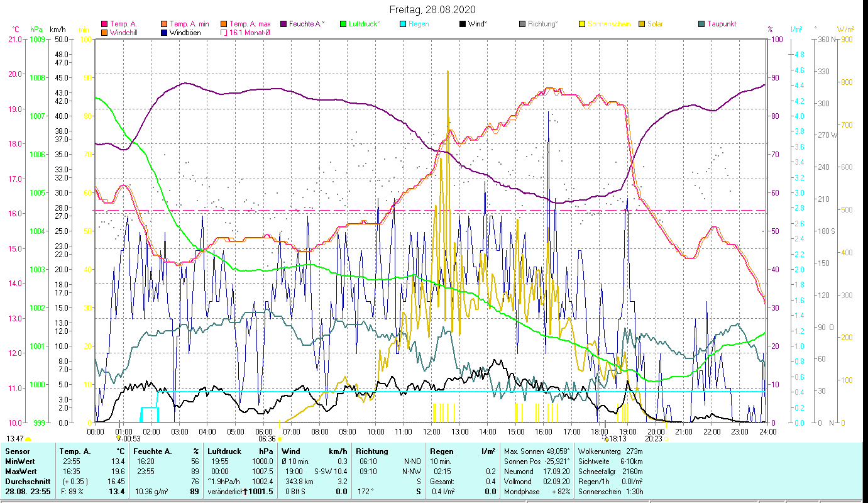This screenshot has height=503, width=868.
Task: Click the Feuchte A. column header
Action: [x=154, y=451]
